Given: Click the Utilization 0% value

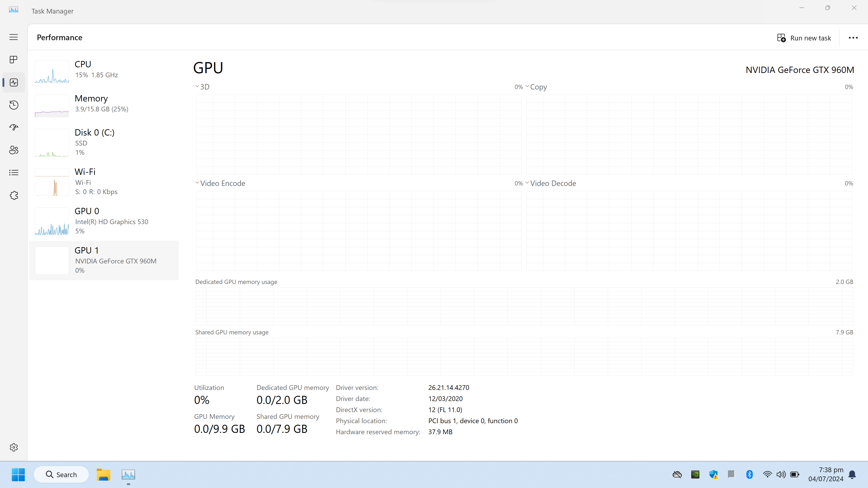Looking at the screenshot, I should (201, 400).
